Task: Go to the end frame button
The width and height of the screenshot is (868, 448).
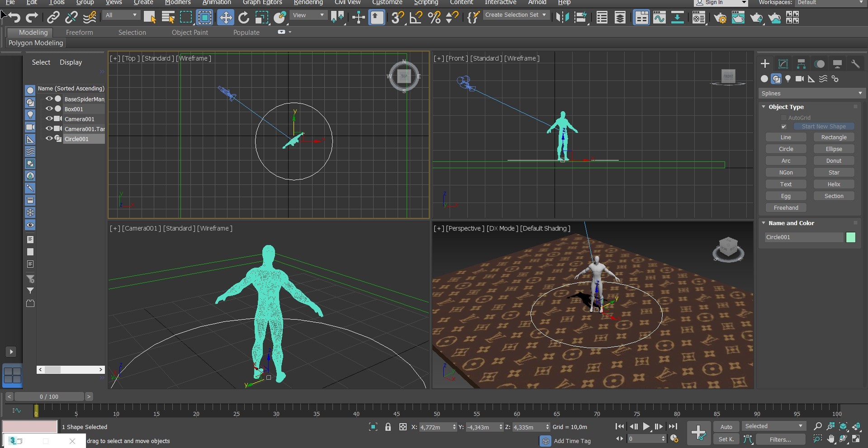Action: click(x=673, y=426)
